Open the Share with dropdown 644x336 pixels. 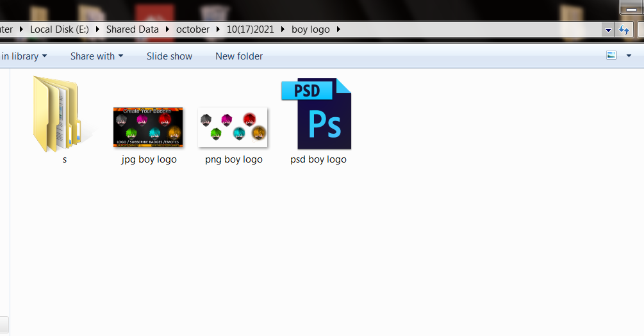pyautogui.click(x=97, y=56)
